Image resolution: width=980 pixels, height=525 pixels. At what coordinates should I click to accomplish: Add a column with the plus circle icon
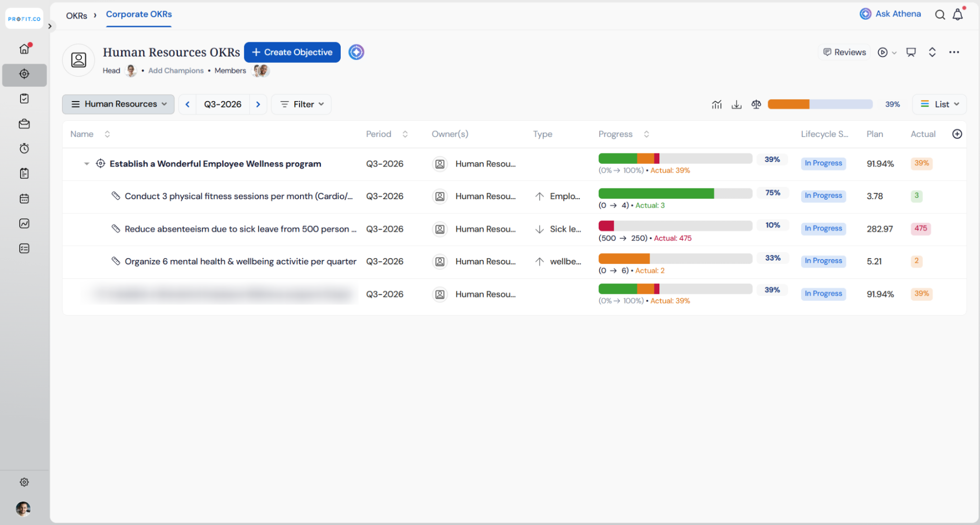point(957,134)
